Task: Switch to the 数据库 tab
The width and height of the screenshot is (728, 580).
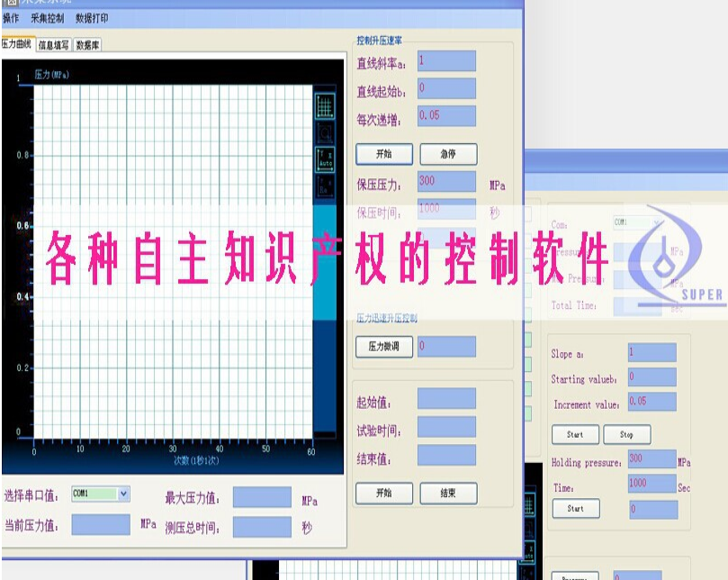Action: [87, 44]
